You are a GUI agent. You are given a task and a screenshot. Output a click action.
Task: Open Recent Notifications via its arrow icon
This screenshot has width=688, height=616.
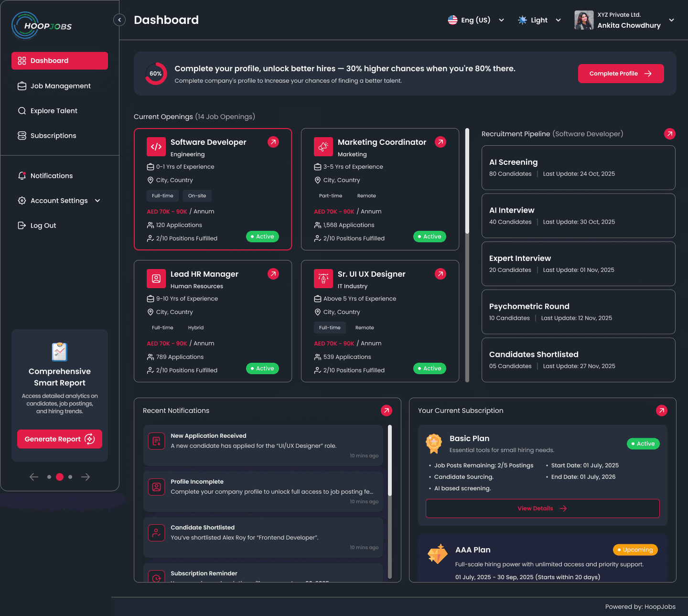387,410
